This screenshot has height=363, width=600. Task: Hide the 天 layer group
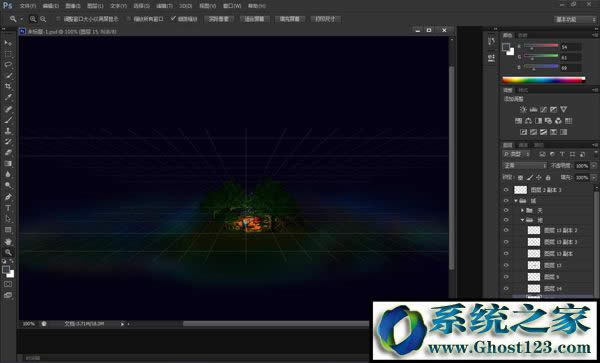pos(506,210)
